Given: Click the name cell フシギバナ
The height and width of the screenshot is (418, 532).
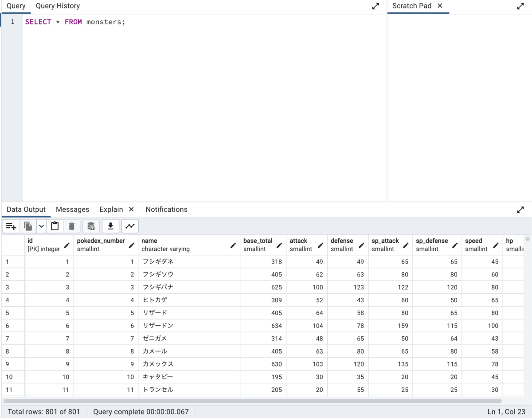Looking at the screenshot, I should pyautogui.click(x=189, y=288).
